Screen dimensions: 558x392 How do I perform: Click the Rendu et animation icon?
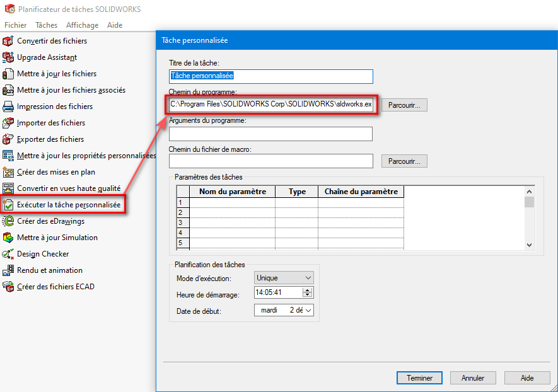coord(8,270)
